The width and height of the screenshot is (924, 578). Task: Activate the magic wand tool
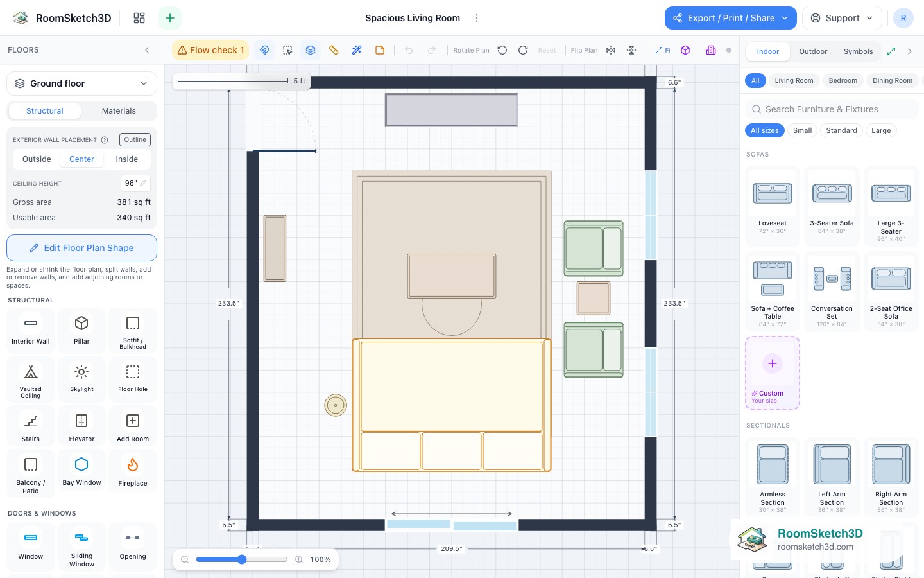click(x=357, y=50)
